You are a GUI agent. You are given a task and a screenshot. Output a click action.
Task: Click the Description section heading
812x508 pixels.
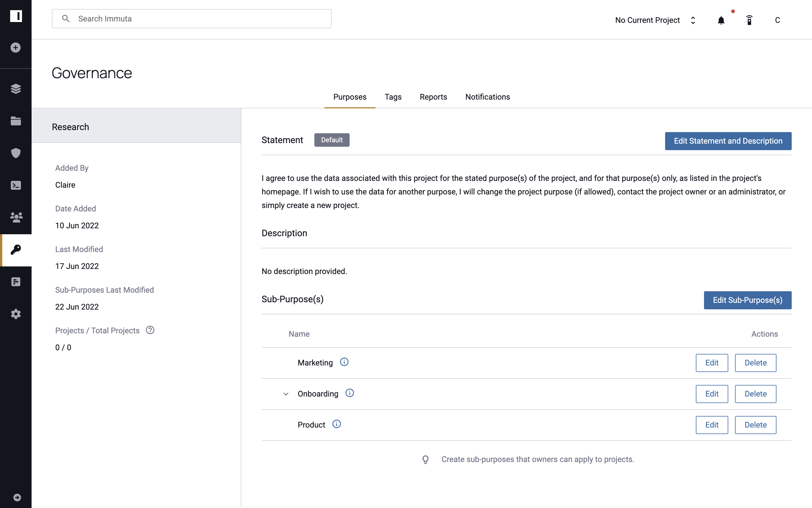click(284, 233)
